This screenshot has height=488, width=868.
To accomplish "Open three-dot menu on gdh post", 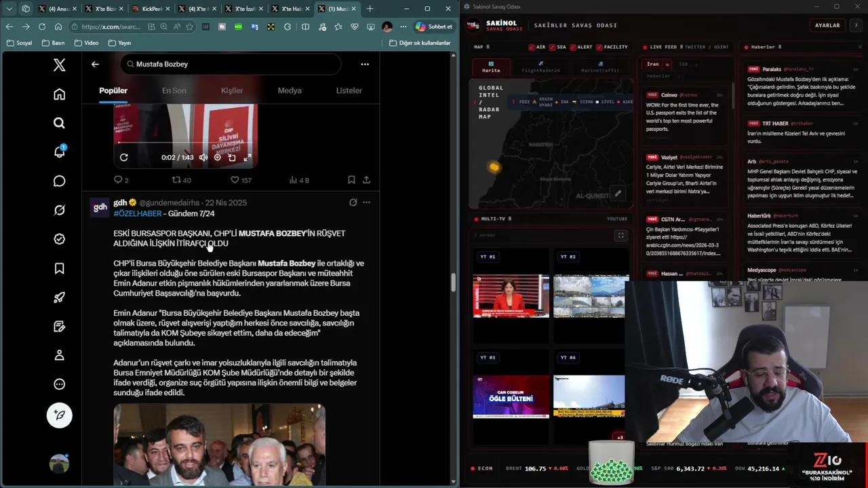I will click(366, 202).
